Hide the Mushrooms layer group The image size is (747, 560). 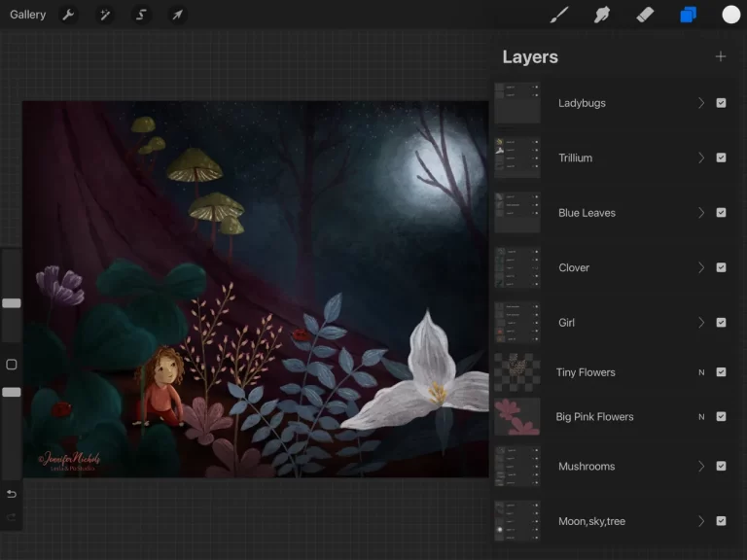point(721,466)
